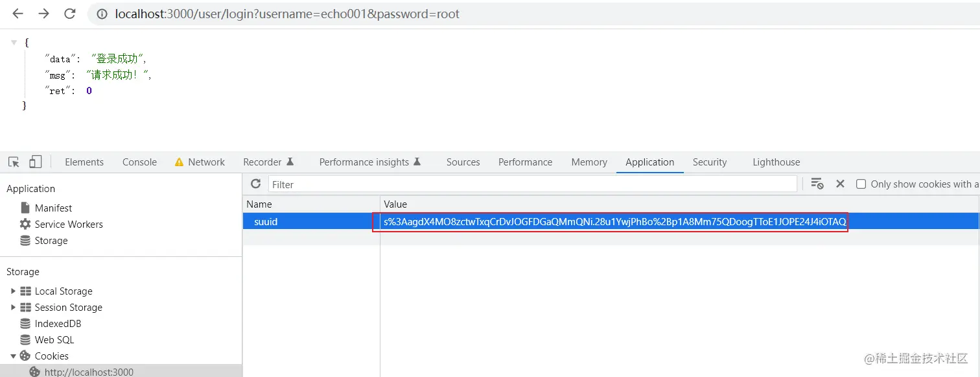Open IndexedDB in the Storage section
This screenshot has height=377, width=980.
pyautogui.click(x=58, y=323)
